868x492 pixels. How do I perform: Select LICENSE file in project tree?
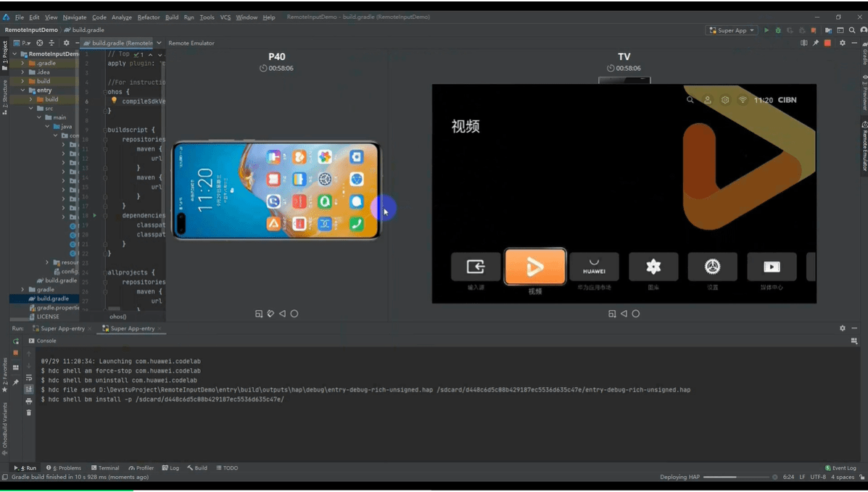tap(47, 317)
